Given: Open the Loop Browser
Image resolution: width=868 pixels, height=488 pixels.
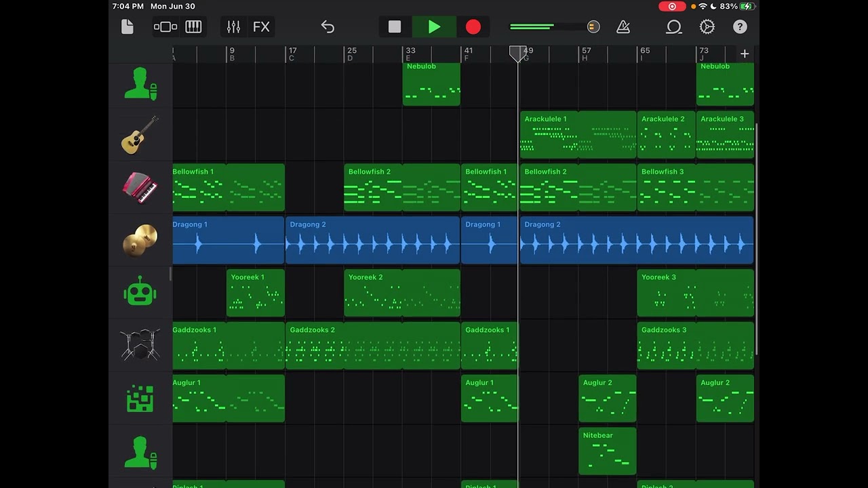Looking at the screenshot, I should pos(673,27).
